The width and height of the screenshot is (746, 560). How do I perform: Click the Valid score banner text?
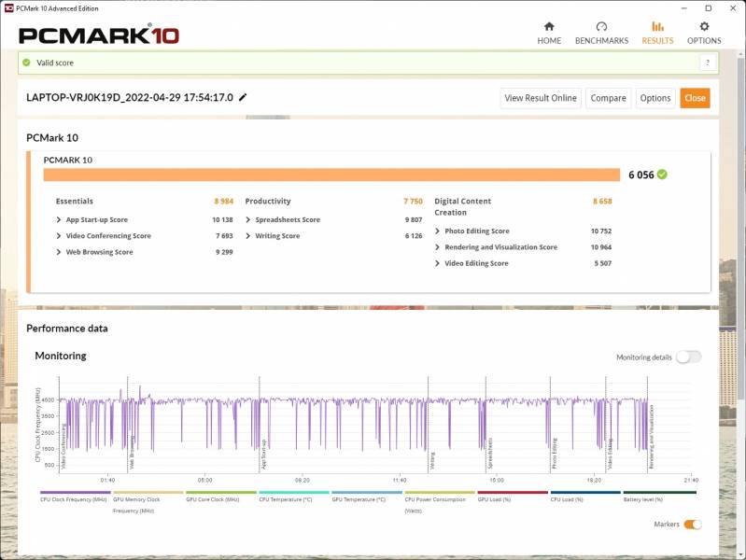(55, 63)
